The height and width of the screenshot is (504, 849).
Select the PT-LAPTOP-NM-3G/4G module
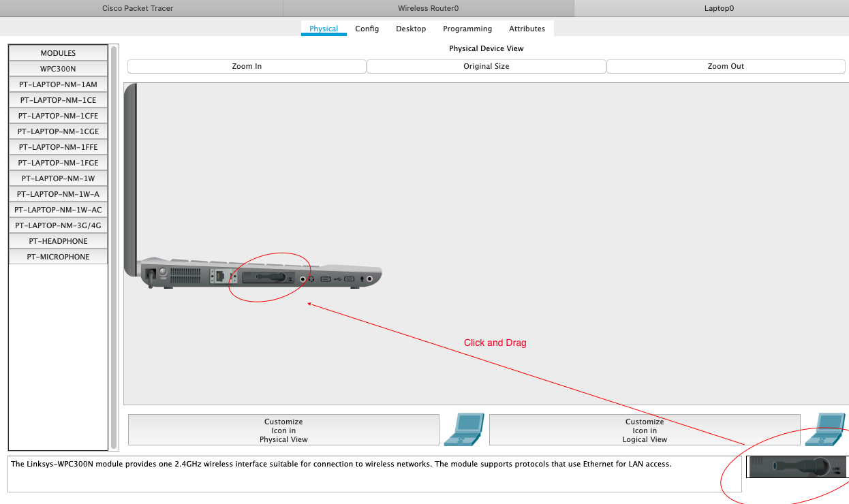pos(58,225)
